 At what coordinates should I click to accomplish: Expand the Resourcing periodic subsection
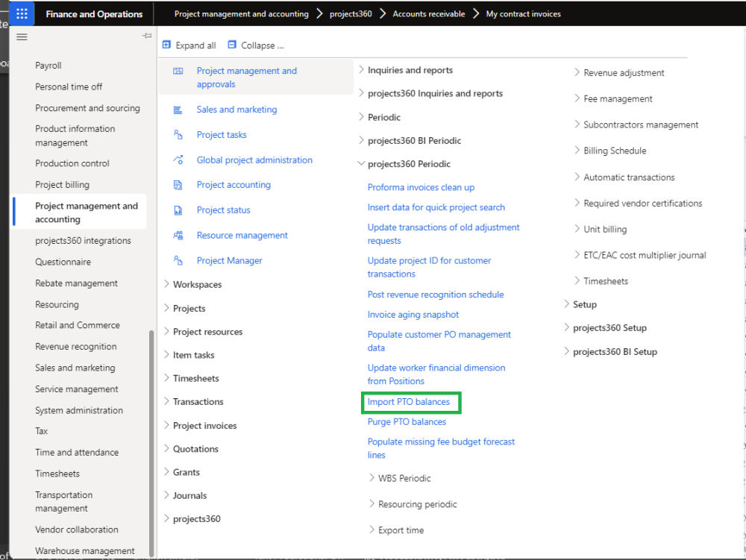(372, 503)
